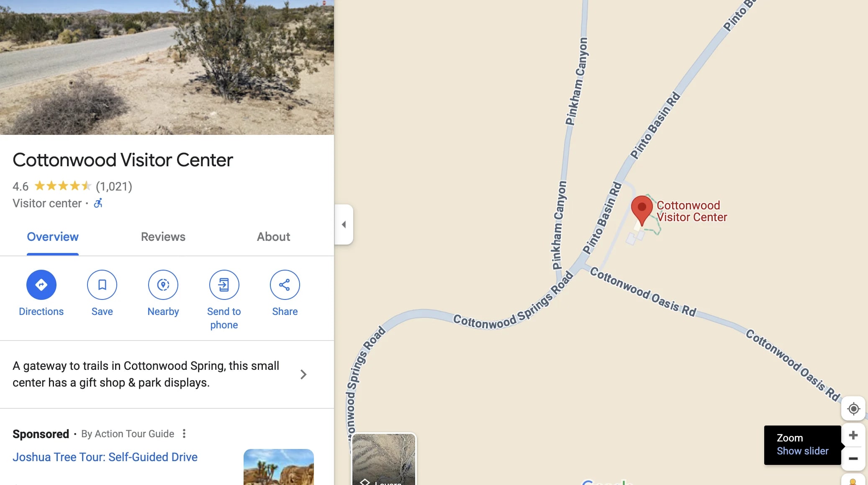Open the satellite Layers thumbnail
This screenshot has height=485, width=868.
tap(384, 459)
